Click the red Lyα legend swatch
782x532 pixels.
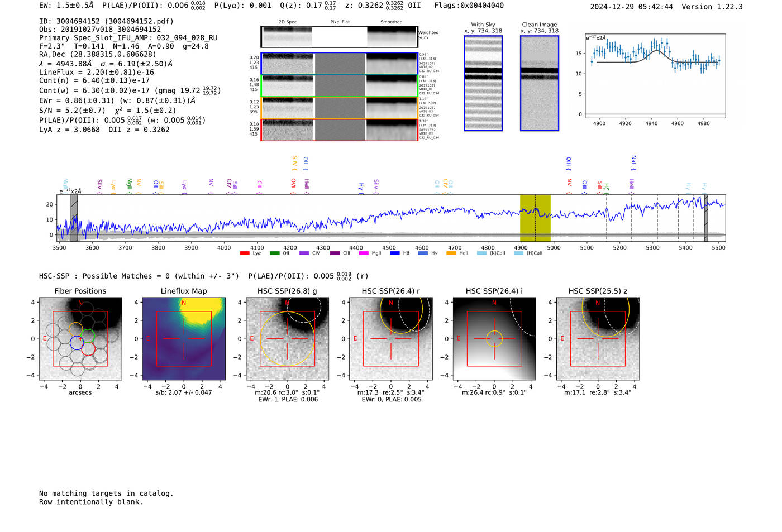pyautogui.click(x=244, y=253)
